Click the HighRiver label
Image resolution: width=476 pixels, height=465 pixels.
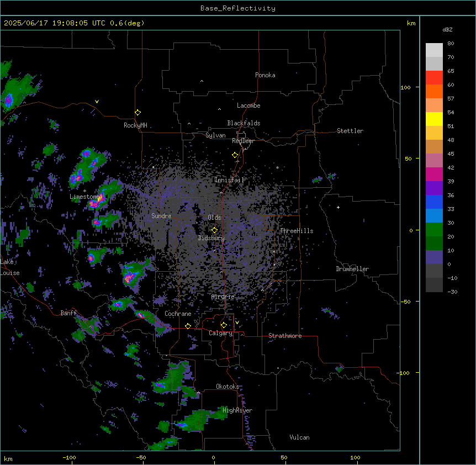(237, 410)
